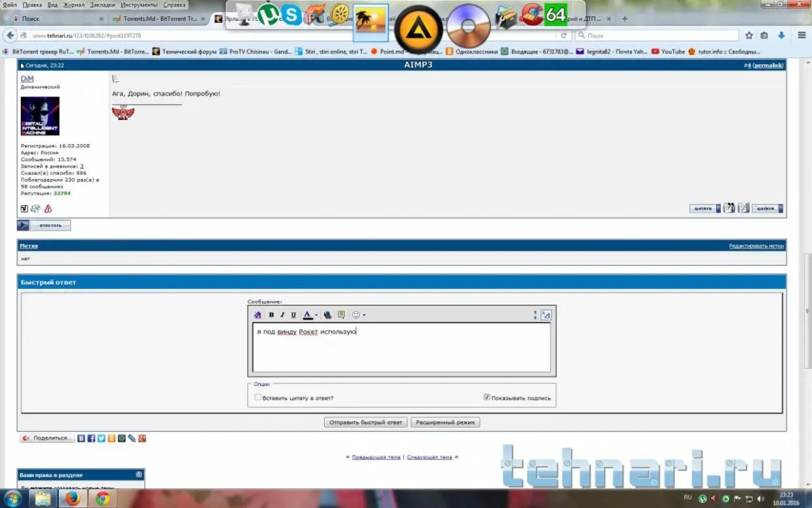Open Chrome from the taskbar

coord(102,499)
